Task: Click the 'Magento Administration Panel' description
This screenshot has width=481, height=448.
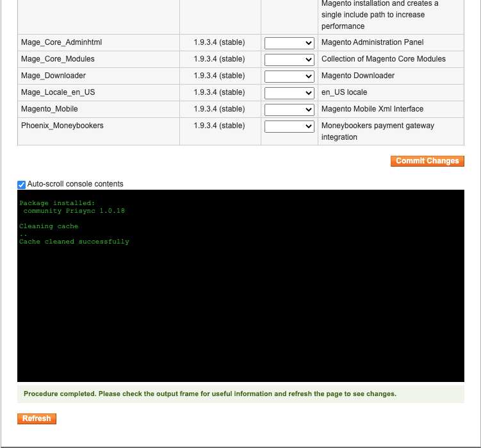Action: [x=372, y=42]
